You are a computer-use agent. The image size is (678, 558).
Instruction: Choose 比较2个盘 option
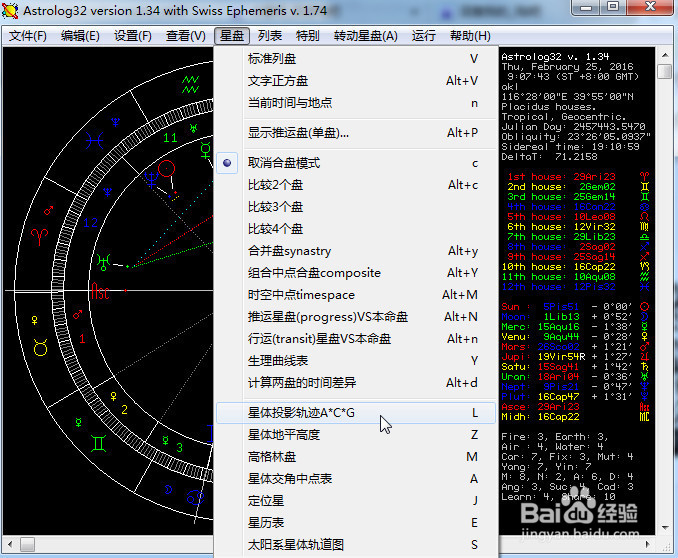(x=356, y=185)
